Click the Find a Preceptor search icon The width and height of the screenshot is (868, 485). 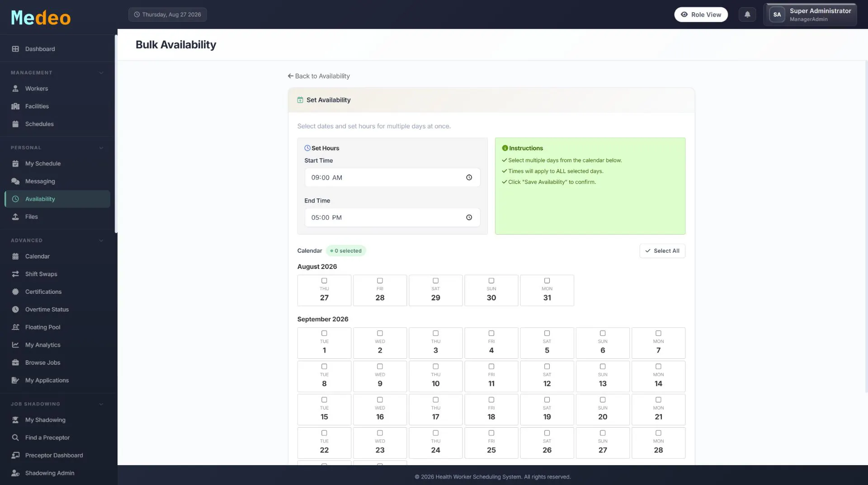(15, 438)
